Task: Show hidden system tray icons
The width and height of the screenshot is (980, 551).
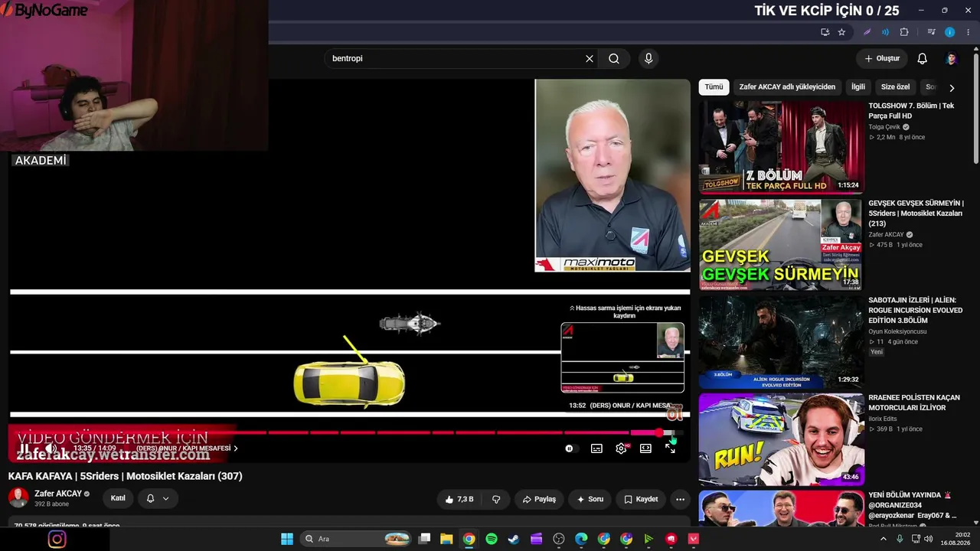Action: pos(884,539)
